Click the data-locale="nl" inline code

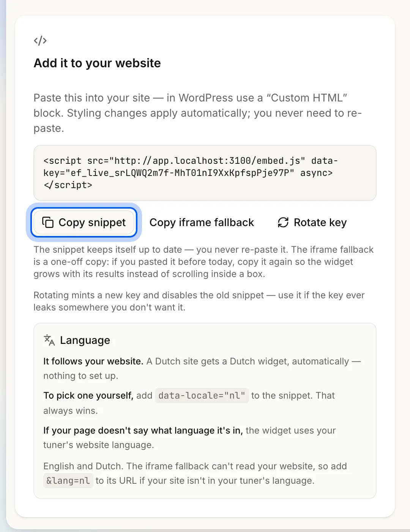[202, 396]
